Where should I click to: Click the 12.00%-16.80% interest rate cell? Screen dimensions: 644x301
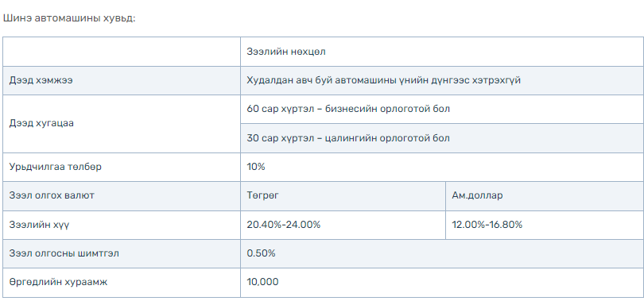pyautogui.click(x=545, y=225)
